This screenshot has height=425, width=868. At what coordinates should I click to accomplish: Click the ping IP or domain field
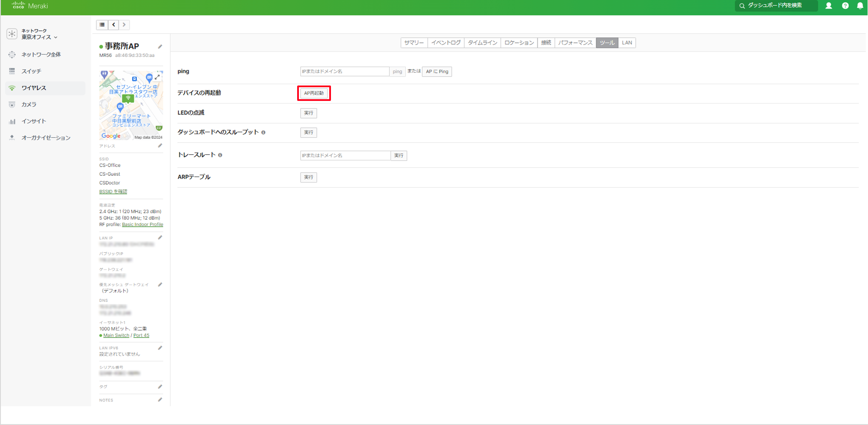point(345,71)
